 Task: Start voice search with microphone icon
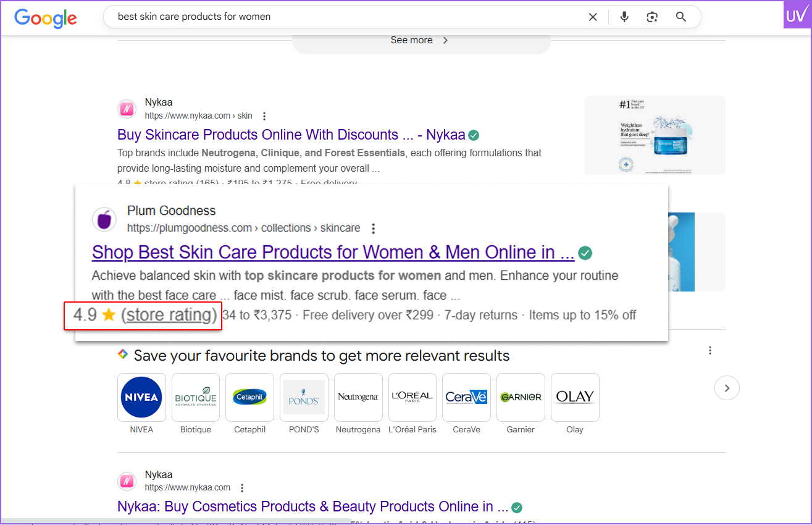tap(624, 17)
